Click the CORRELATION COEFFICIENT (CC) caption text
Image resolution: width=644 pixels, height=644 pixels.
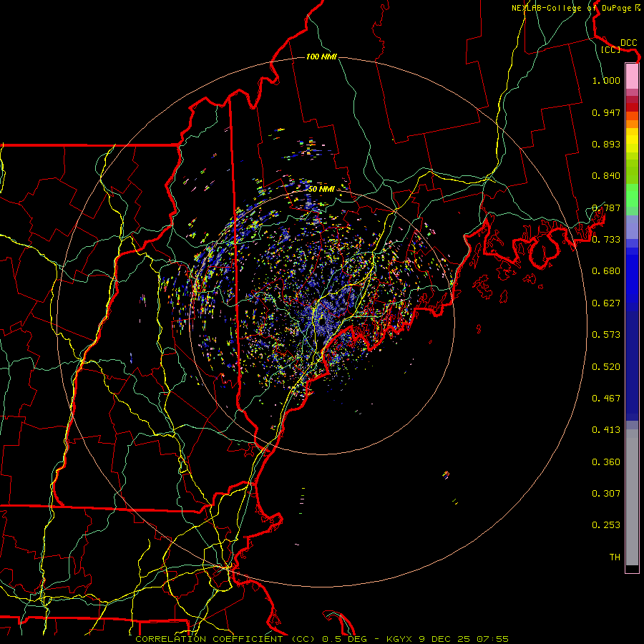(225, 639)
